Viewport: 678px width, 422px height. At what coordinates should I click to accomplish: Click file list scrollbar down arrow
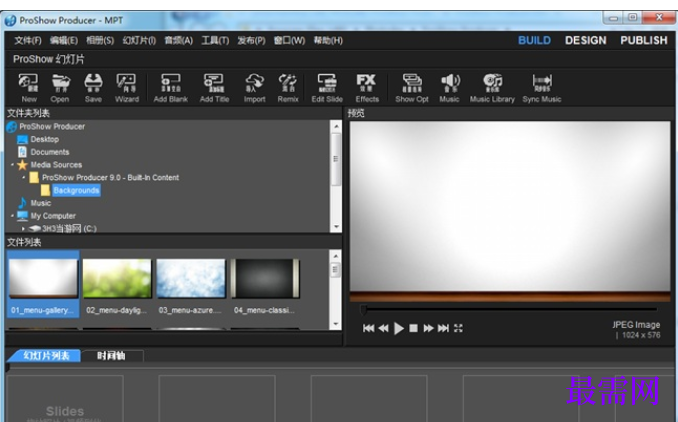pyautogui.click(x=336, y=324)
